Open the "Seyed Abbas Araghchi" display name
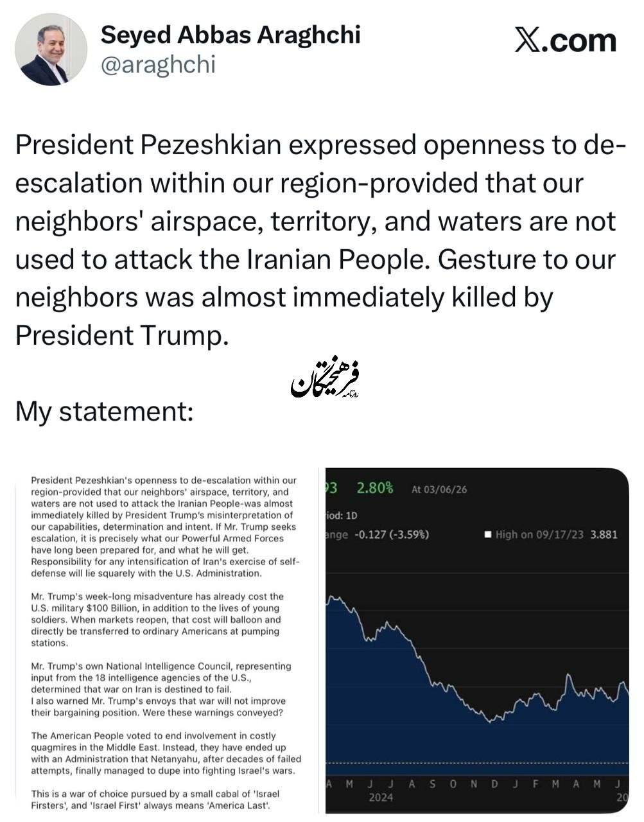This screenshot has width=644, height=822. pos(231,35)
